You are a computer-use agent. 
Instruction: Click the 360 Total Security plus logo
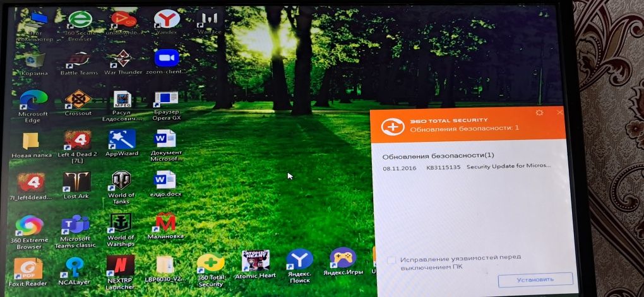click(x=393, y=126)
